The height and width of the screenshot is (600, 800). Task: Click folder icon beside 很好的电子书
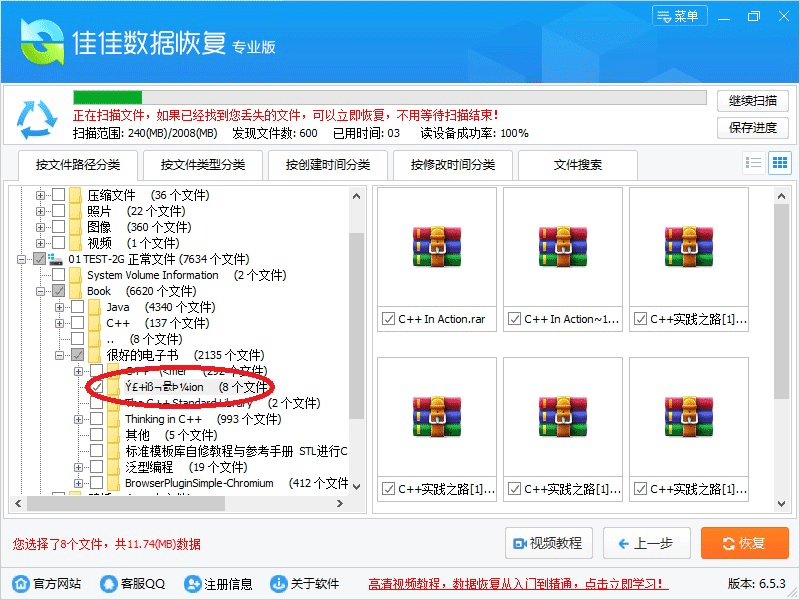[94, 355]
